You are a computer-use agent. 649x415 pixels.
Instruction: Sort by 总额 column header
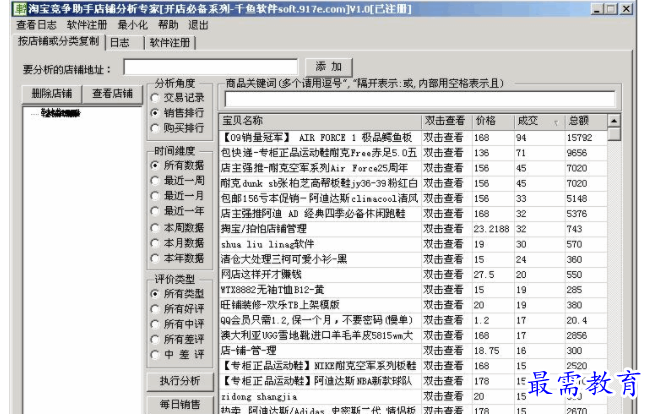586,121
